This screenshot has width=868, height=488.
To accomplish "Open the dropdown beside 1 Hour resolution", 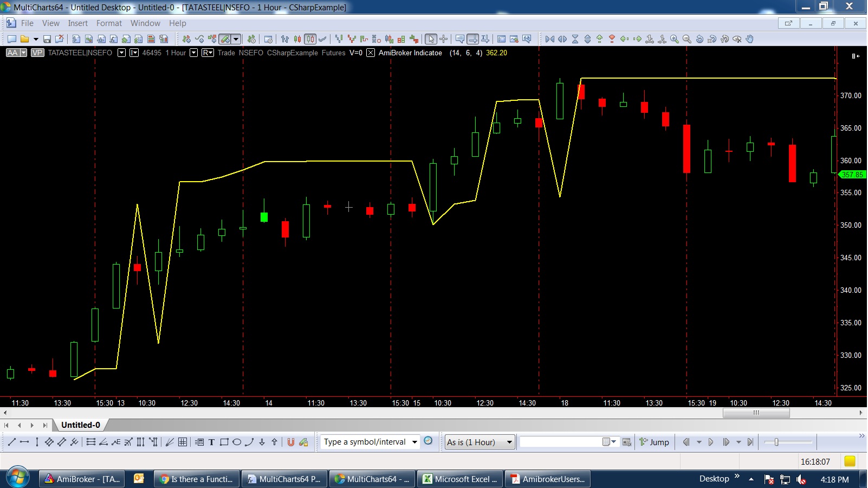I will click(x=193, y=53).
